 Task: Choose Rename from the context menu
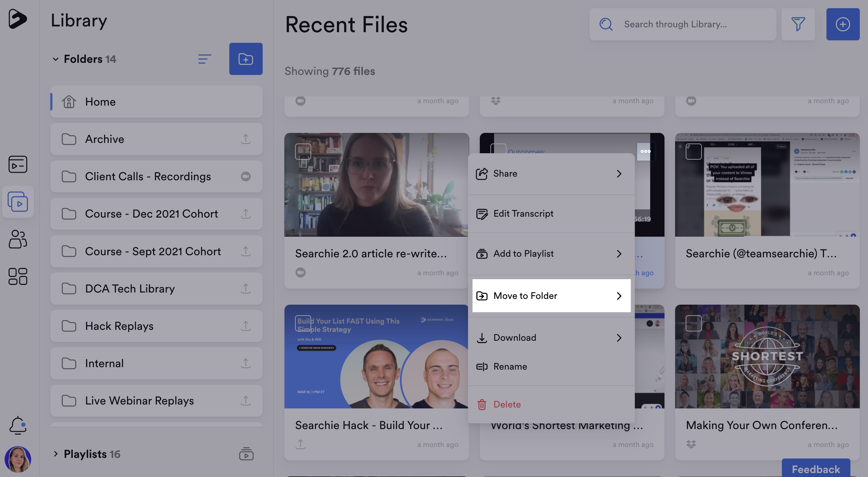(551, 367)
